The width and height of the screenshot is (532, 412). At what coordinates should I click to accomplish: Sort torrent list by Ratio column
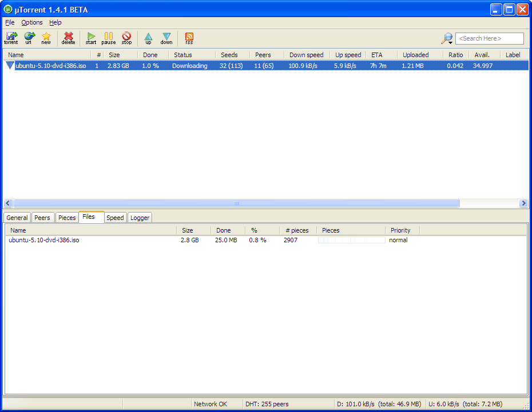456,55
